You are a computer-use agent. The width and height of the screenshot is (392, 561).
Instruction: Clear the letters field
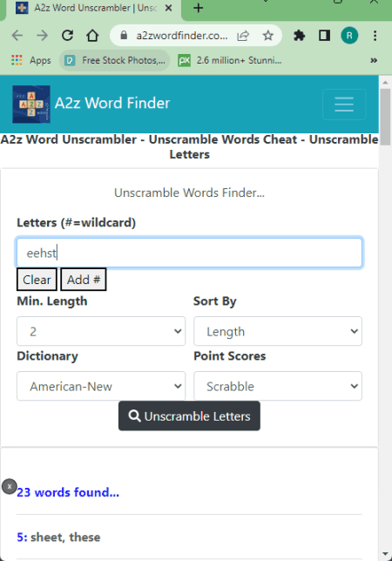click(37, 280)
